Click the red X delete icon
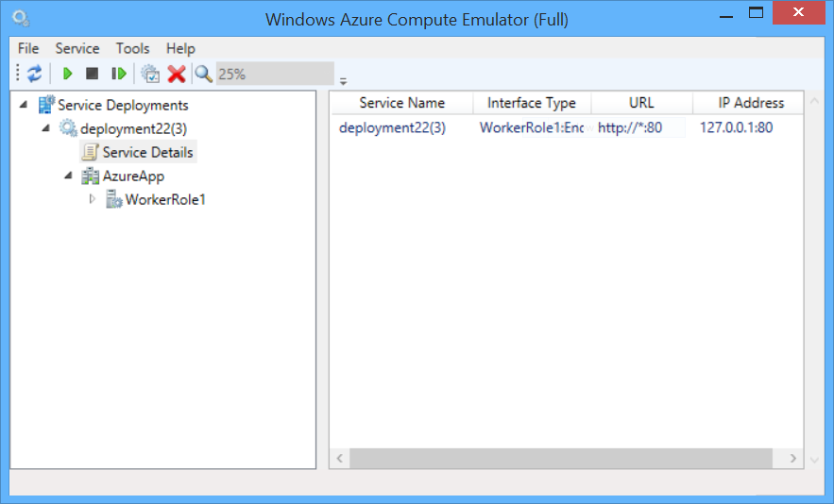 pos(176,74)
